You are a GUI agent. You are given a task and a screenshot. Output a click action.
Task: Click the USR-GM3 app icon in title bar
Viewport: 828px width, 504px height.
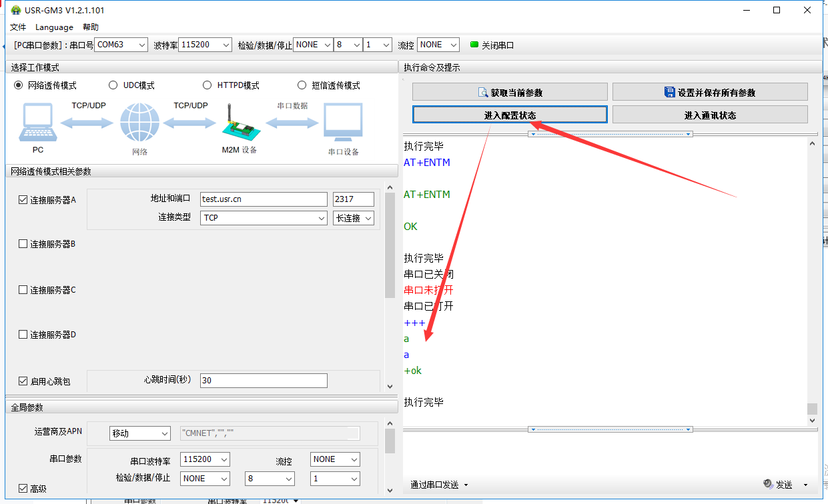tap(15, 10)
